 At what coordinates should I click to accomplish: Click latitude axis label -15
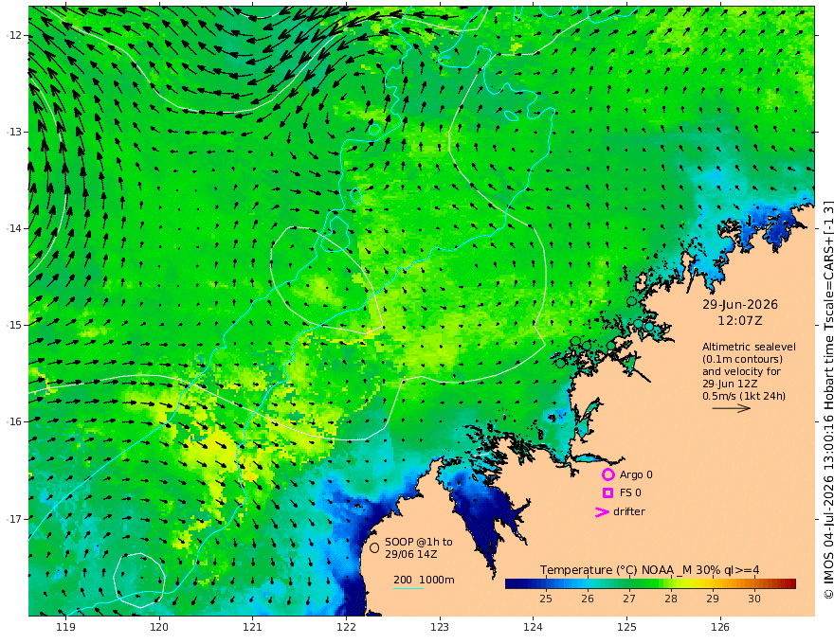14,325
